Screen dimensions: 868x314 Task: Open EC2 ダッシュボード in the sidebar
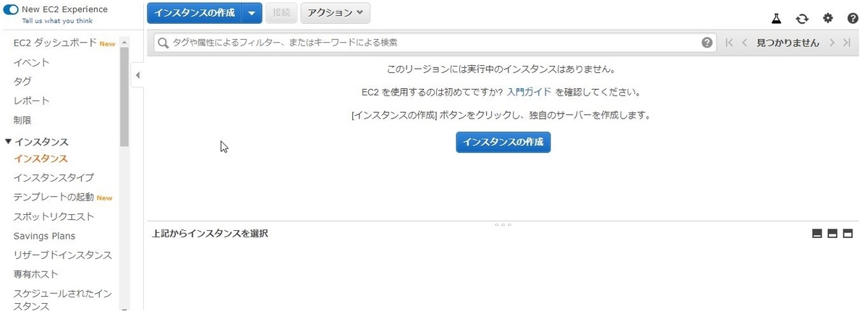(x=55, y=43)
